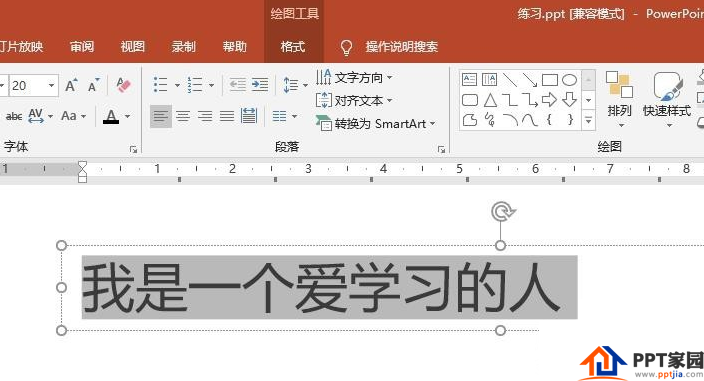Toggle align left paragraph alignment

coord(161,117)
